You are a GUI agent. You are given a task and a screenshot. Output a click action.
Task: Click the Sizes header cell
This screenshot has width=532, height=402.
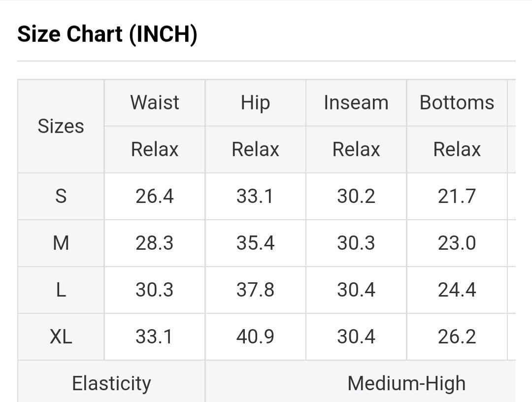coord(61,126)
